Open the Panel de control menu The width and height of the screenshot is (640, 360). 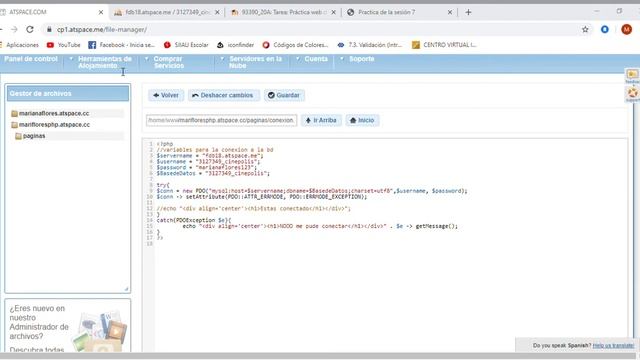tap(31, 59)
